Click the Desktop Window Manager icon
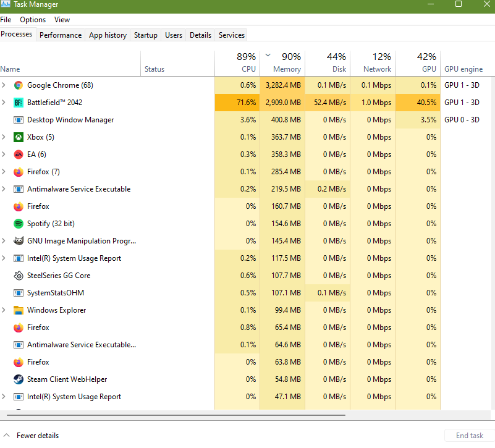The height and width of the screenshot is (448, 495). 19,120
